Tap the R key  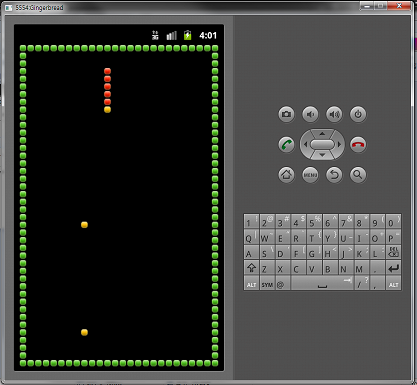click(x=299, y=237)
